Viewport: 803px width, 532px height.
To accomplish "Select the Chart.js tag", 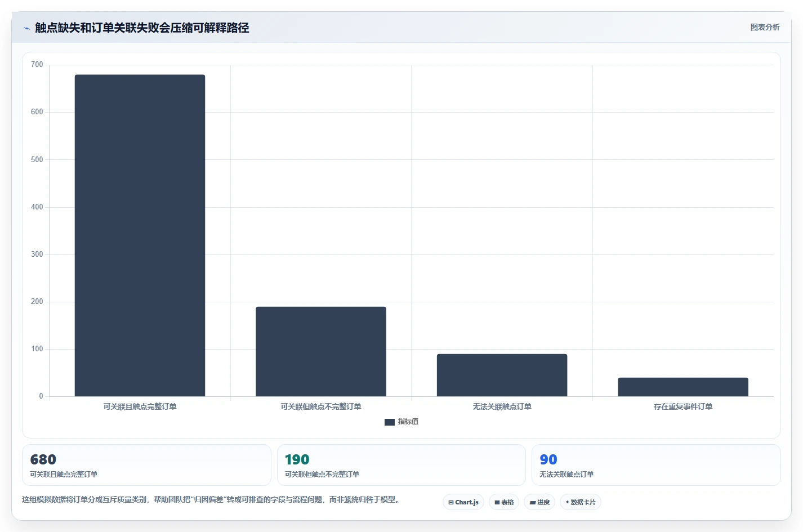I will [463, 502].
